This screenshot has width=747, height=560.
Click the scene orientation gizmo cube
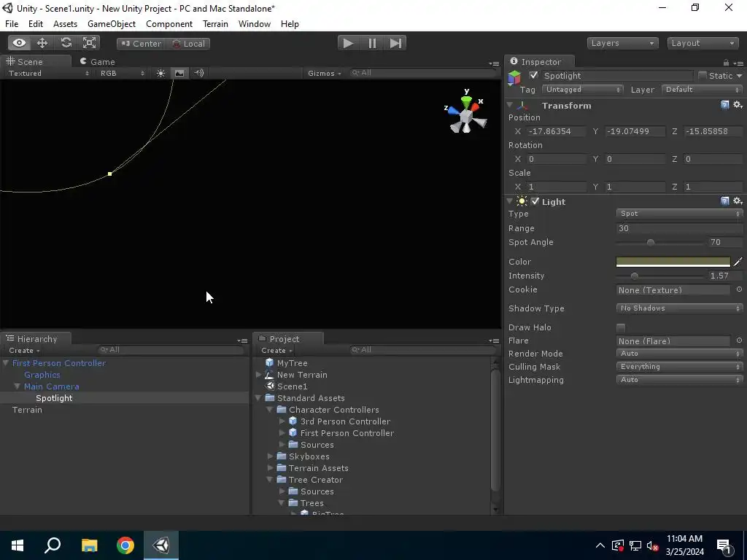click(x=466, y=116)
